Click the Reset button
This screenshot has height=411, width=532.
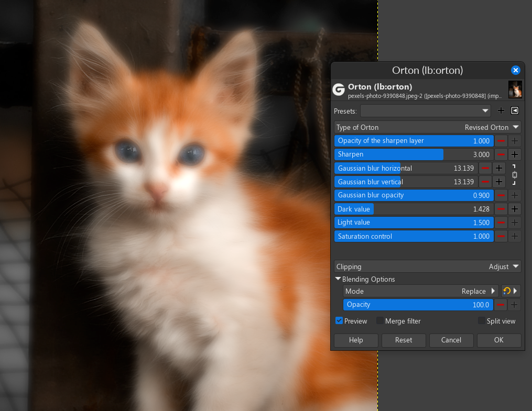pyautogui.click(x=404, y=340)
